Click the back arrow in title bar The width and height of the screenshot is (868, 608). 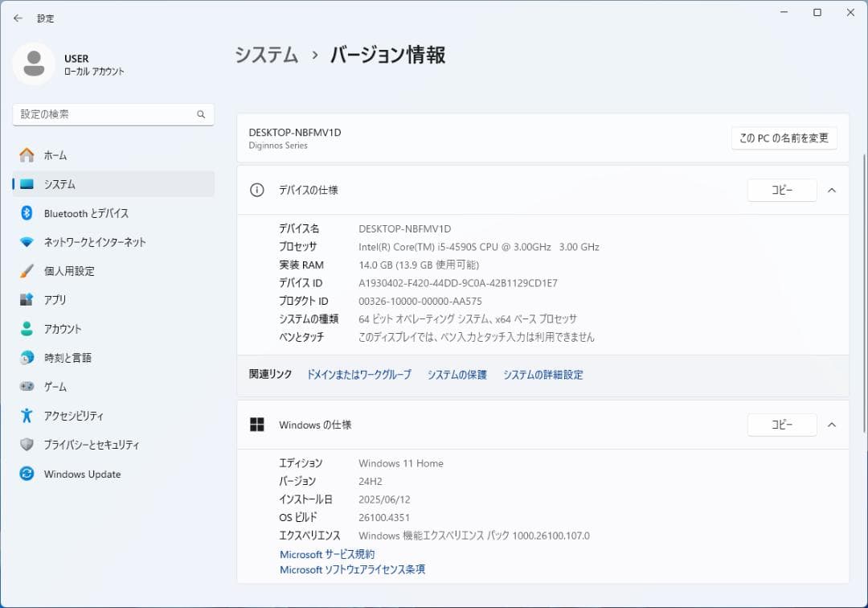coord(18,18)
